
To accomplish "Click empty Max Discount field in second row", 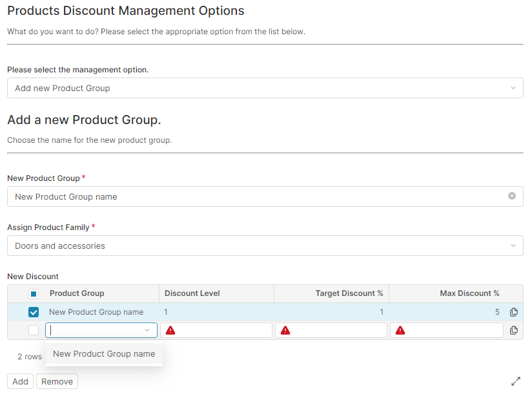I will [x=447, y=330].
